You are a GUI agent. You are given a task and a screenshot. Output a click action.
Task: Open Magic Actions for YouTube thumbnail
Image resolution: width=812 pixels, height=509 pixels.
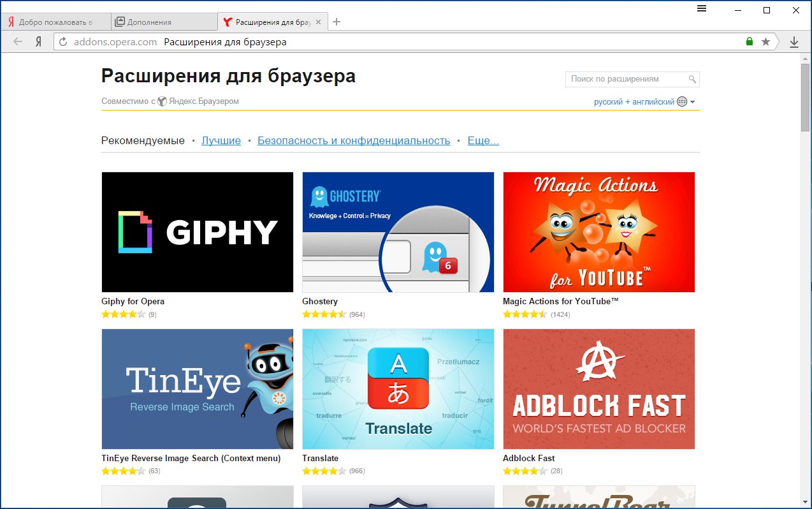pyautogui.click(x=598, y=232)
